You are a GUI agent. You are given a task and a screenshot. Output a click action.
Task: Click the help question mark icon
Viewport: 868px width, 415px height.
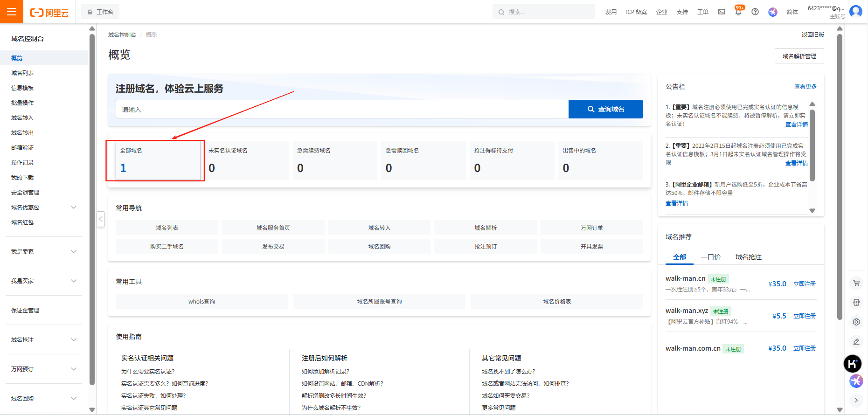click(x=755, y=12)
